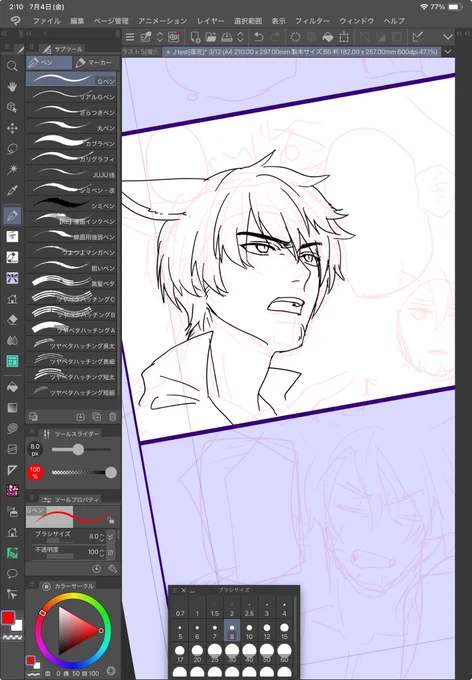472x680 pixels.
Task: Open stepper next to Clip Studio icon
Action: [x=160, y=37]
